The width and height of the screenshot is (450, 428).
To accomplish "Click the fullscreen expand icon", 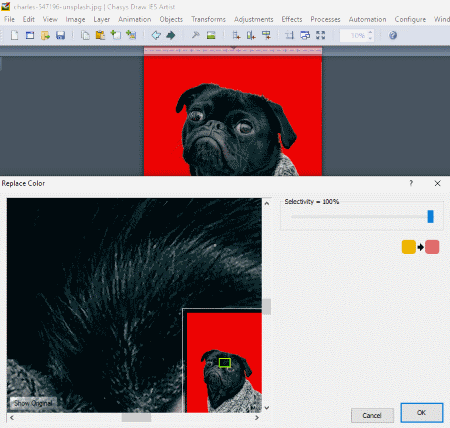I will pyautogui.click(x=320, y=35).
